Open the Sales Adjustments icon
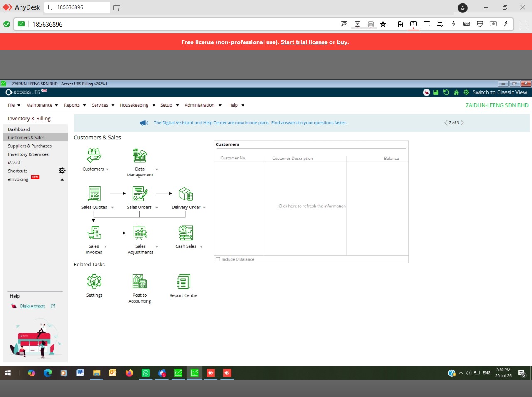532x397 pixels. pyautogui.click(x=140, y=233)
